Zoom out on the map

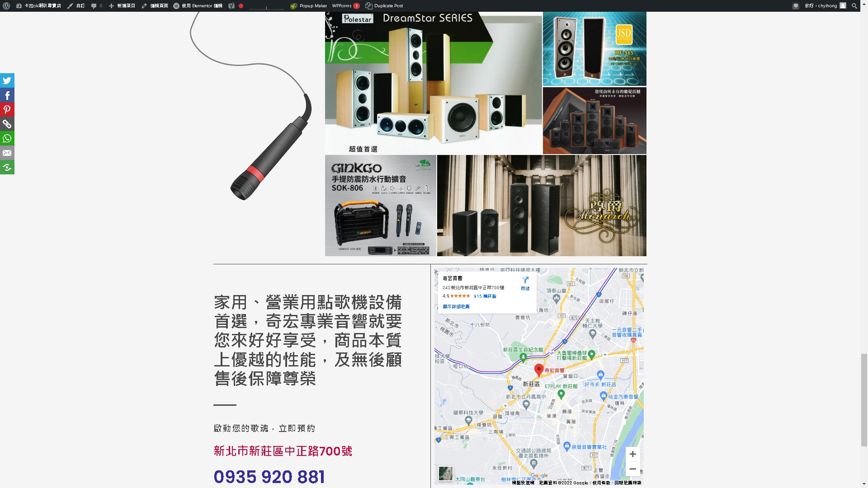(x=632, y=469)
